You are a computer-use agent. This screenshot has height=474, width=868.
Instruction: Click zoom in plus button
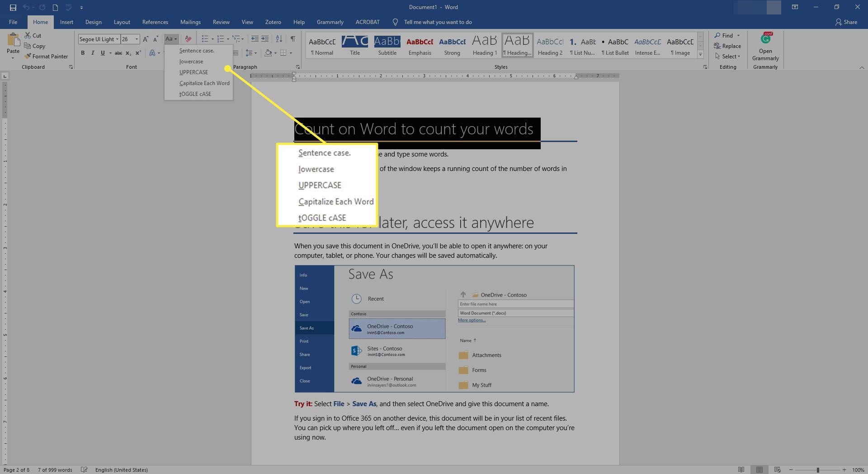(844, 470)
